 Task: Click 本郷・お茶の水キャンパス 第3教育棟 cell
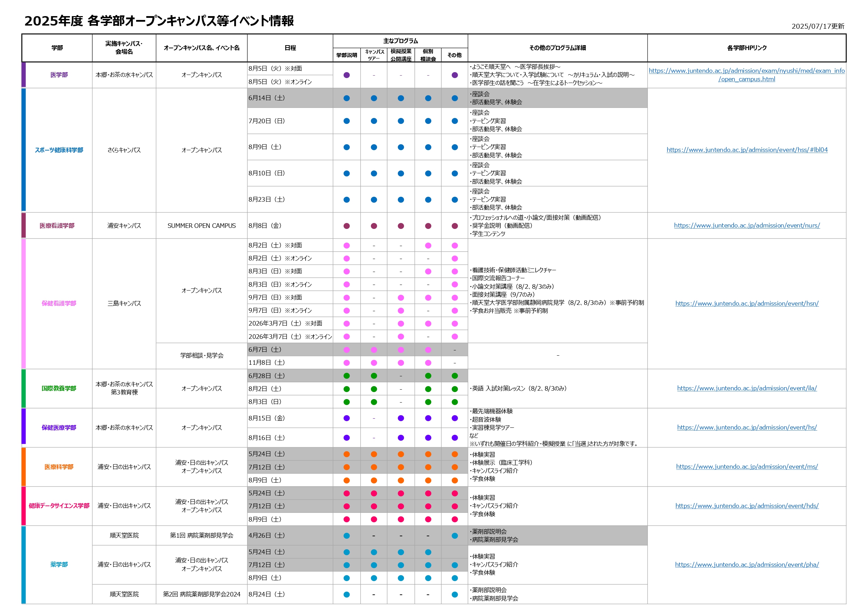(x=124, y=388)
